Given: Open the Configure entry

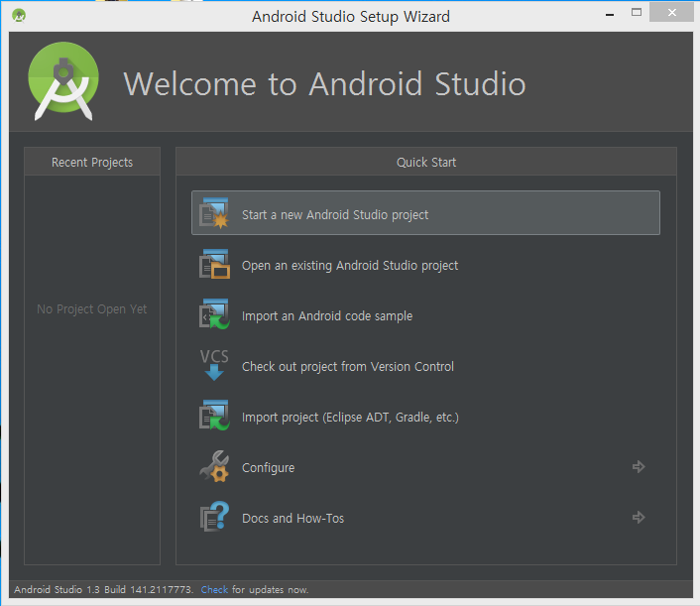Looking at the screenshot, I should 425,467.
